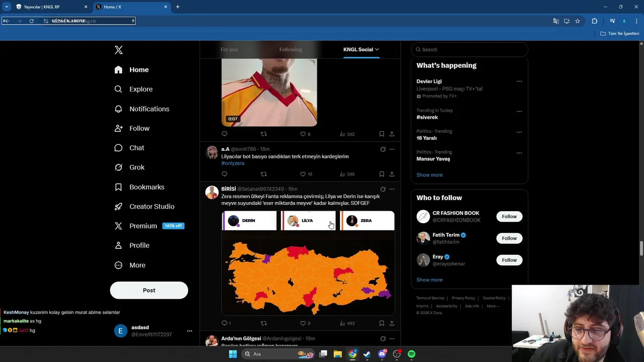Open Notifications from the sidebar
644x362 pixels.
point(142,109)
